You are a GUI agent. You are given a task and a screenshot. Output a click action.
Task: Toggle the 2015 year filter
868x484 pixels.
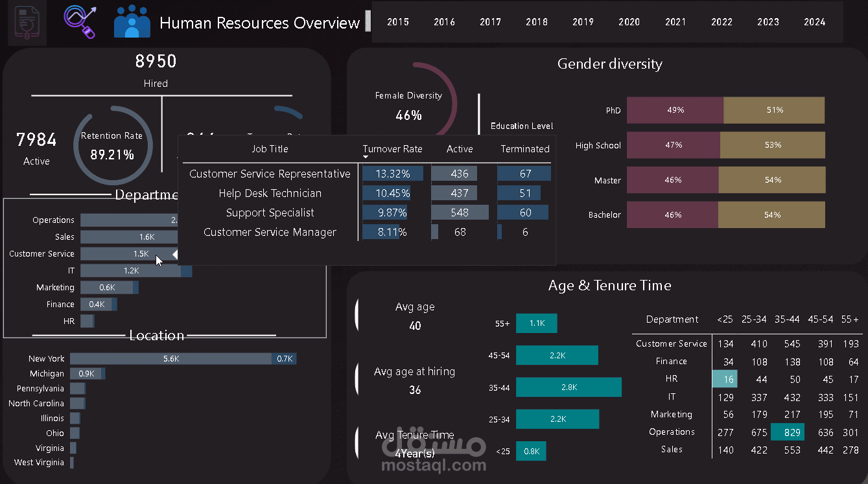click(397, 21)
